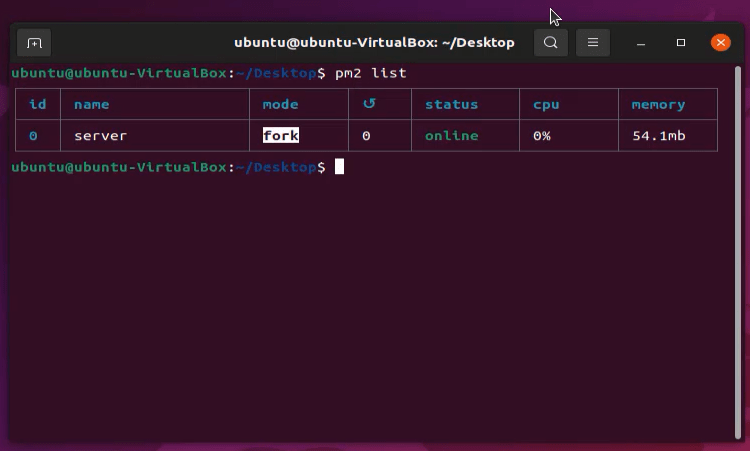This screenshot has width=750, height=451.
Task: Click the 'server' process name
Action: 100,136
